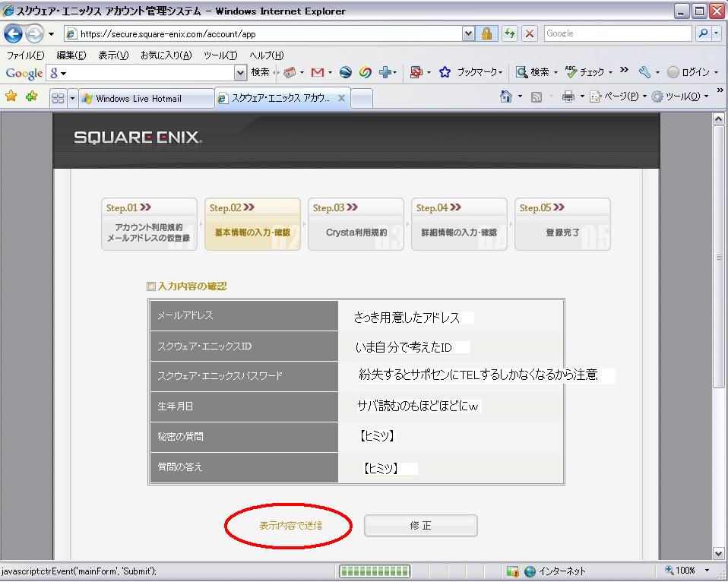Click the Step.05 登録完了 step box
This screenshot has width=728, height=582.
(562, 224)
